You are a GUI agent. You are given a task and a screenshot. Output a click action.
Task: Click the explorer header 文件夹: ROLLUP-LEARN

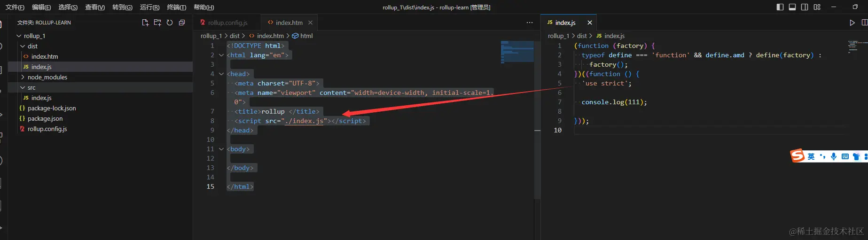[44, 23]
